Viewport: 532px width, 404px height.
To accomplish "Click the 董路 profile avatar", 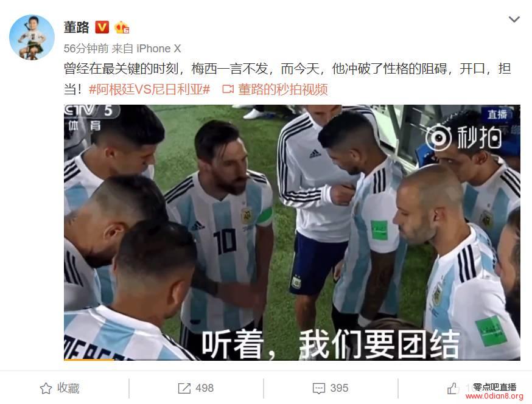I will (32, 37).
